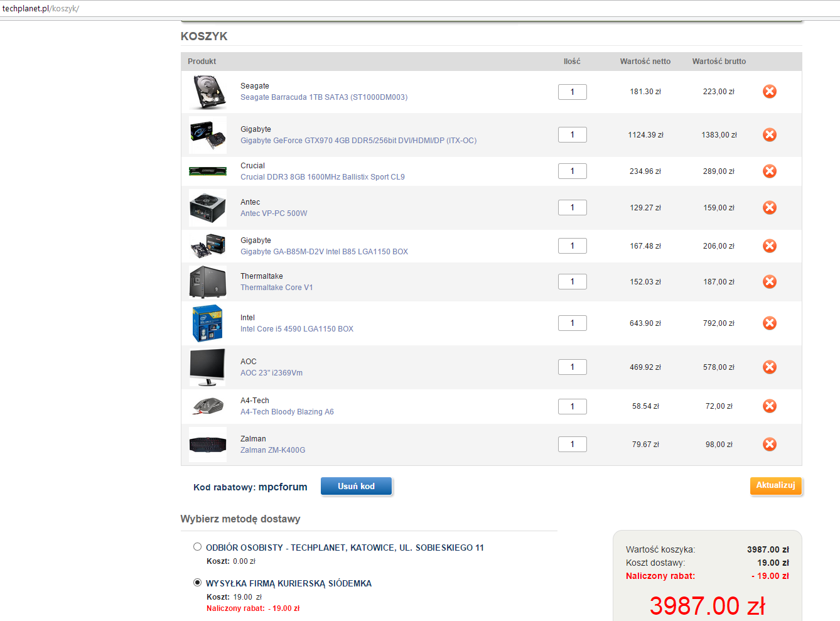Open Intel Core i5 4590 link
Image resolution: width=840 pixels, height=621 pixels.
297,329
